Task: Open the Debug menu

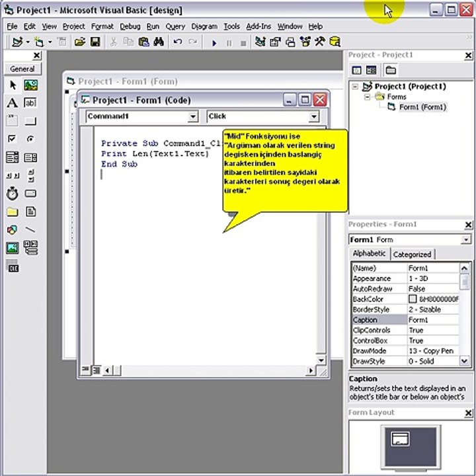Action: [x=130, y=26]
